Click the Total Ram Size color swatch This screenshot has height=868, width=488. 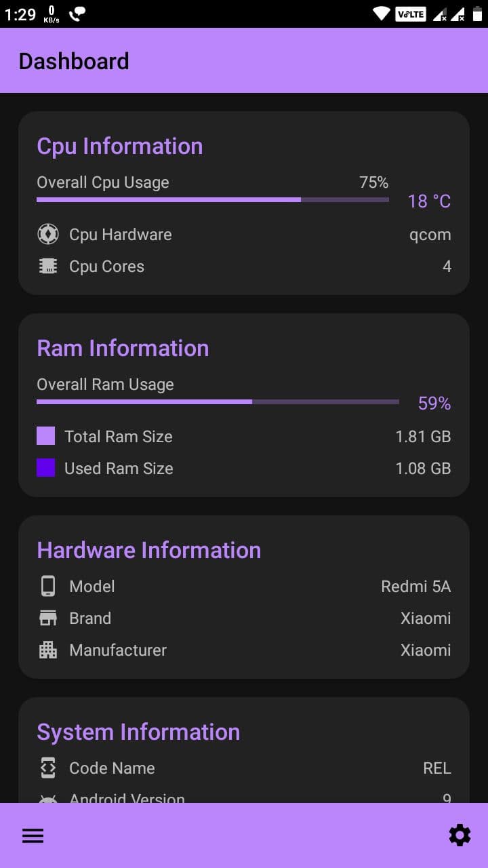click(x=45, y=436)
